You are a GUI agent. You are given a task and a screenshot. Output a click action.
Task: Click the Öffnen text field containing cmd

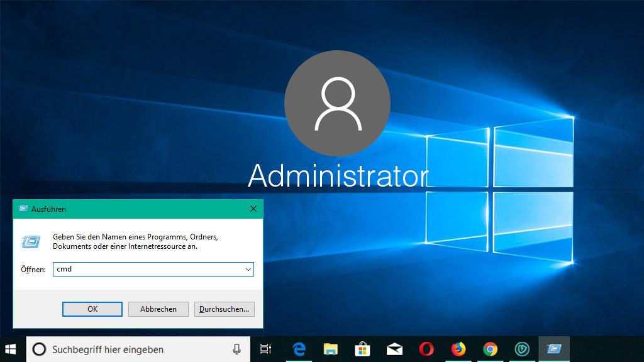tap(153, 269)
